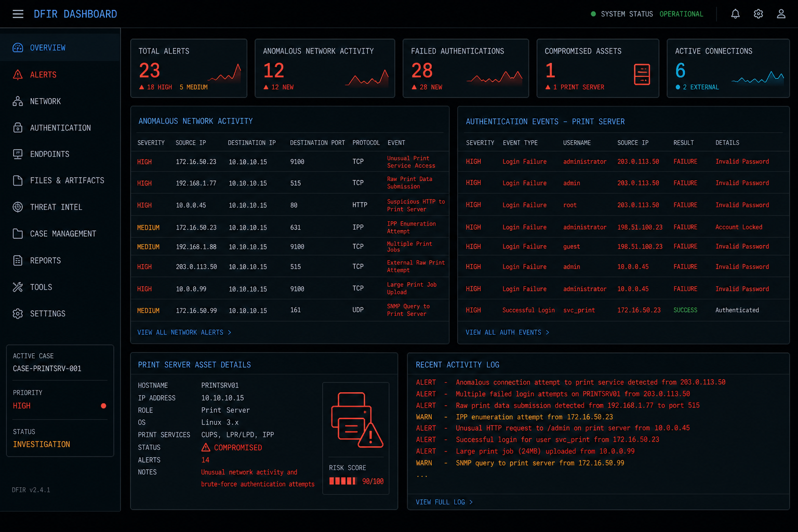This screenshot has height=532, width=798.
Task: Click the Overview gauge icon in sidebar
Action: (x=18, y=48)
